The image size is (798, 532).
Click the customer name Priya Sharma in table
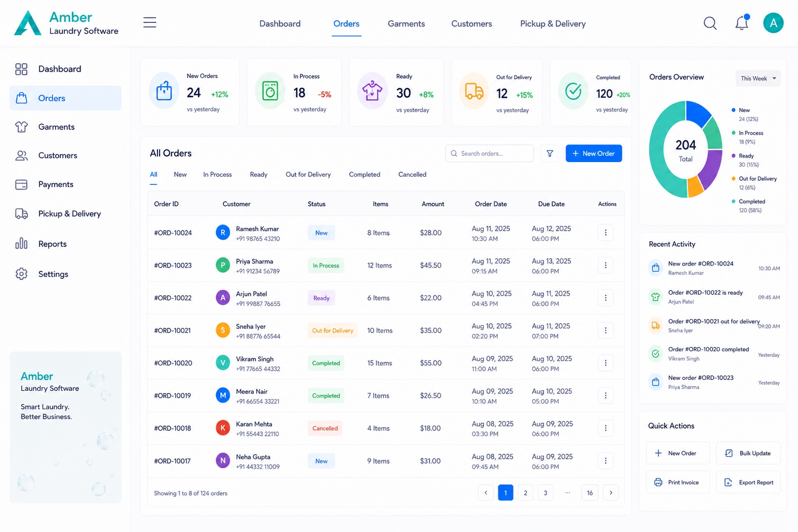tap(254, 261)
